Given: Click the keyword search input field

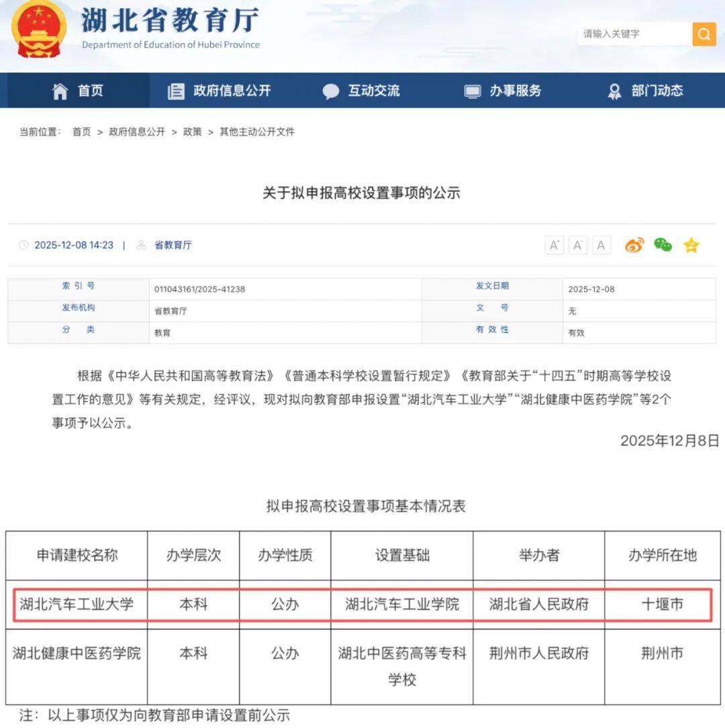Looking at the screenshot, I should coord(633,34).
